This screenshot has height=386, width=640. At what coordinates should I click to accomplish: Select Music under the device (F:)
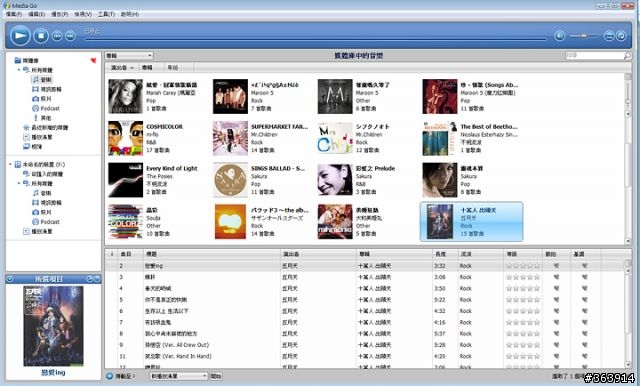click(x=42, y=193)
